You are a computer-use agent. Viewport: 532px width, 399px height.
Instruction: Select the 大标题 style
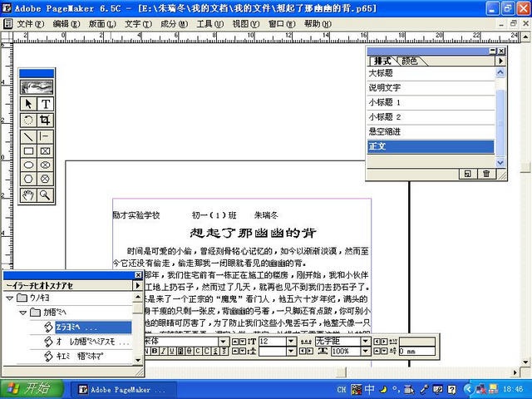(x=431, y=73)
